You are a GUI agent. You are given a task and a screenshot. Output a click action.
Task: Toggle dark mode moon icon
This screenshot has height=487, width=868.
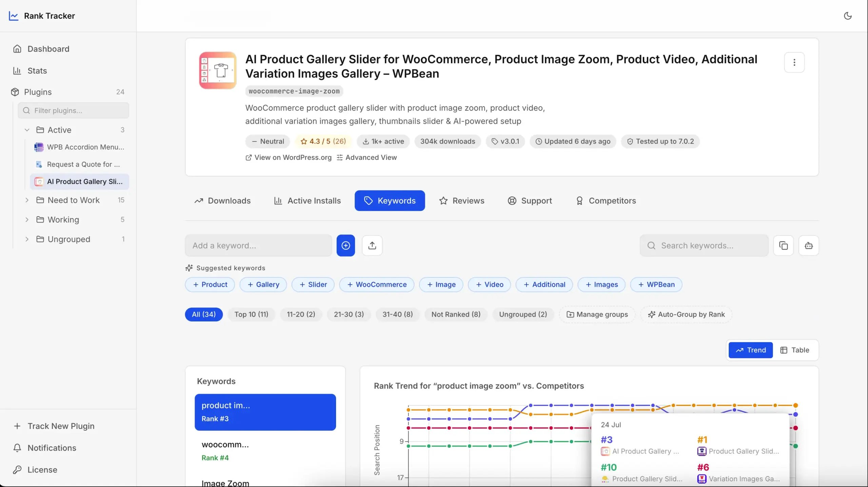(848, 16)
